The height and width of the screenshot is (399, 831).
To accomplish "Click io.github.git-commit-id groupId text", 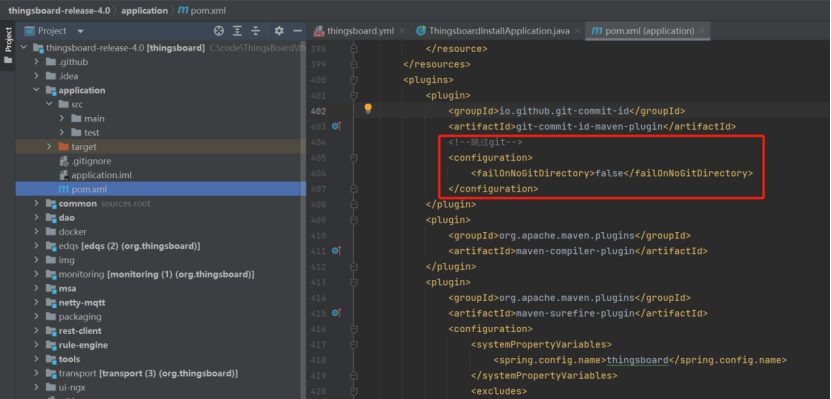I will point(564,111).
